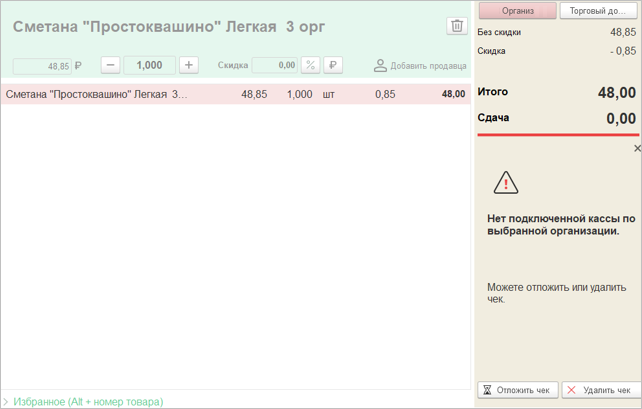Click the price field showing 48,85
Screen dimensions: 642x409
coord(42,66)
